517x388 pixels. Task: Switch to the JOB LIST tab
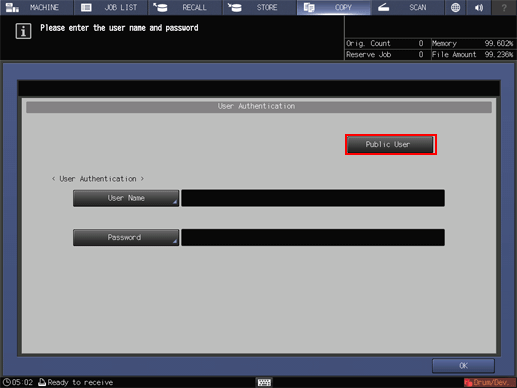(111, 7)
